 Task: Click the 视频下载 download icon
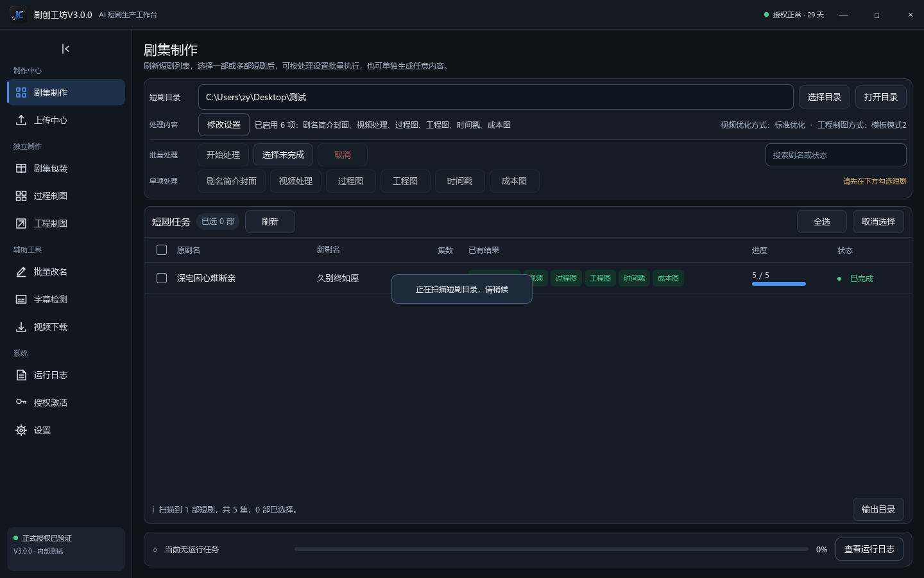coord(21,327)
